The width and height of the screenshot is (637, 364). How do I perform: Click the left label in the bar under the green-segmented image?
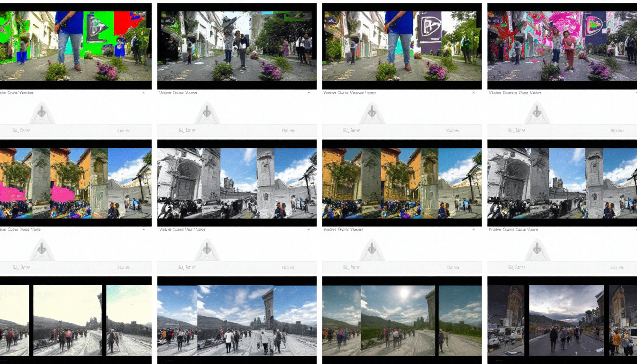tap(21, 130)
